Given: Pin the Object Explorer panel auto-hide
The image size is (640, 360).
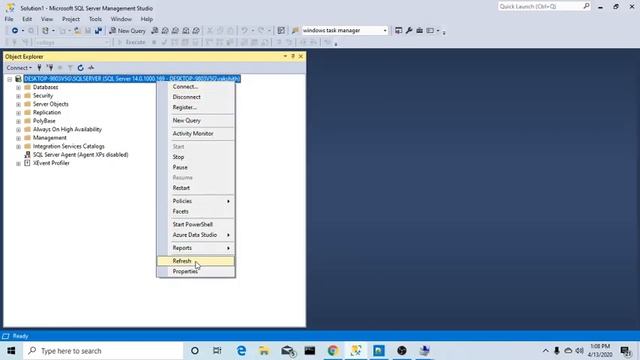Looking at the screenshot, I should point(293,56).
